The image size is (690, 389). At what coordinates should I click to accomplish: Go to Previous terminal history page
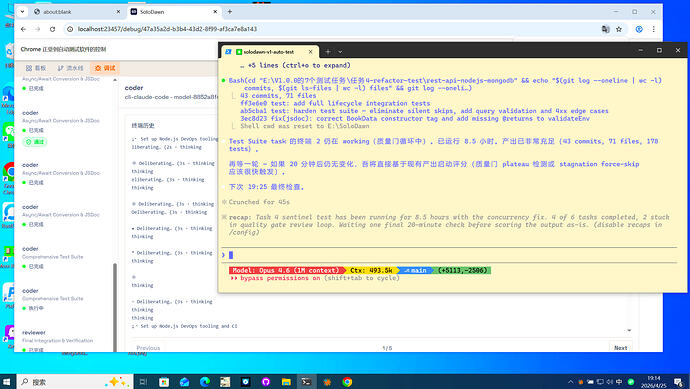[148, 348]
